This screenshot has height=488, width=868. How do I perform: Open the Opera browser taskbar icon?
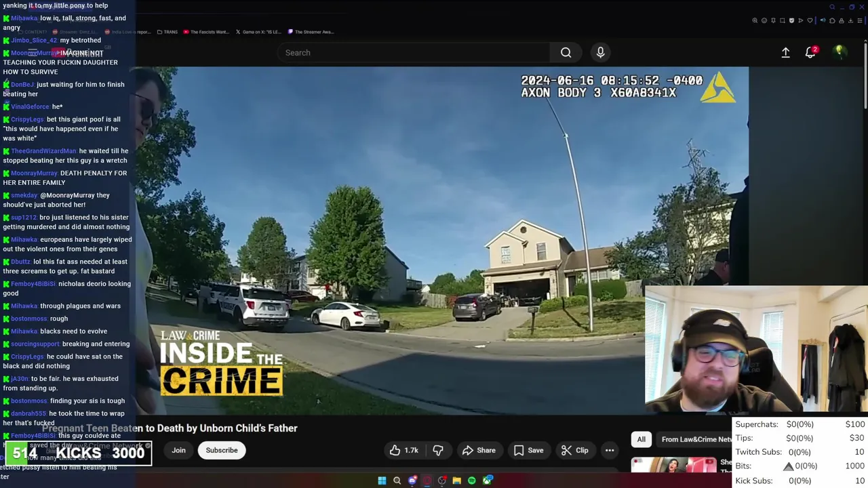pos(427,481)
